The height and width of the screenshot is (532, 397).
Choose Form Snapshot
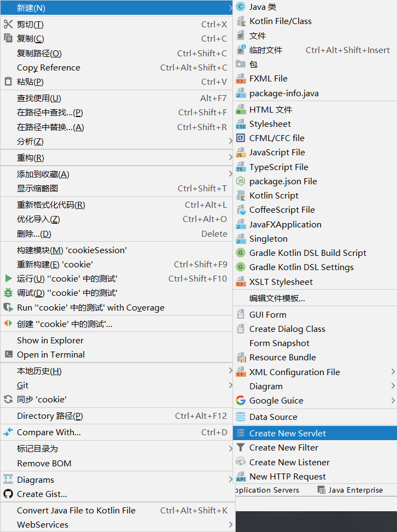(x=315, y=343)
